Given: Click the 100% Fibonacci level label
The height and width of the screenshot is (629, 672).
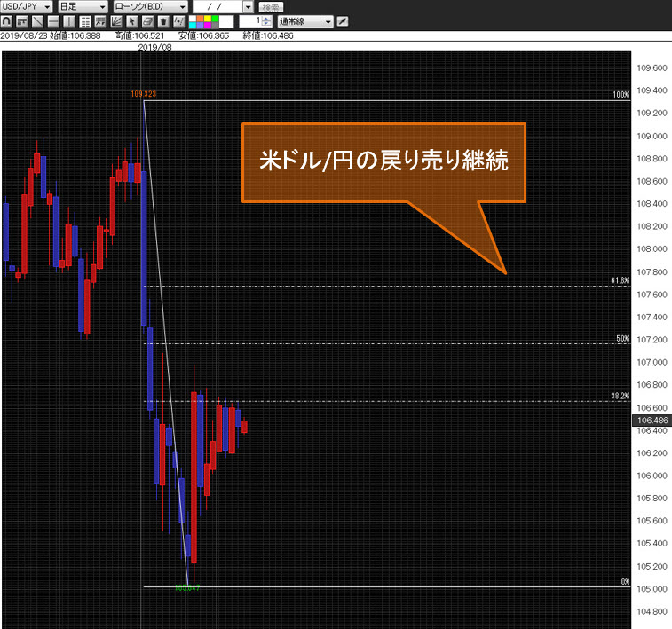Looking at the screenshot, I should click(x=621, y=95).
